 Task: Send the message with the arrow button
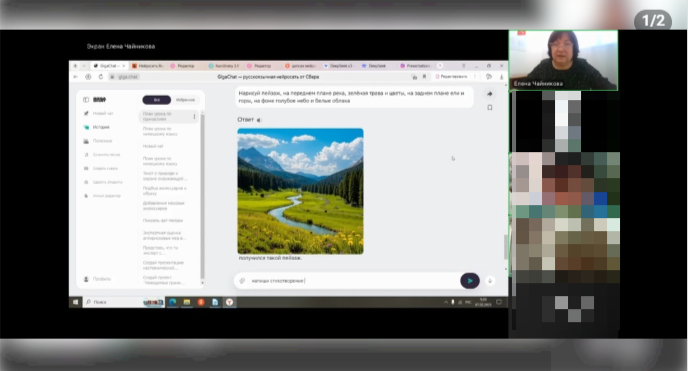coord(469,281)
